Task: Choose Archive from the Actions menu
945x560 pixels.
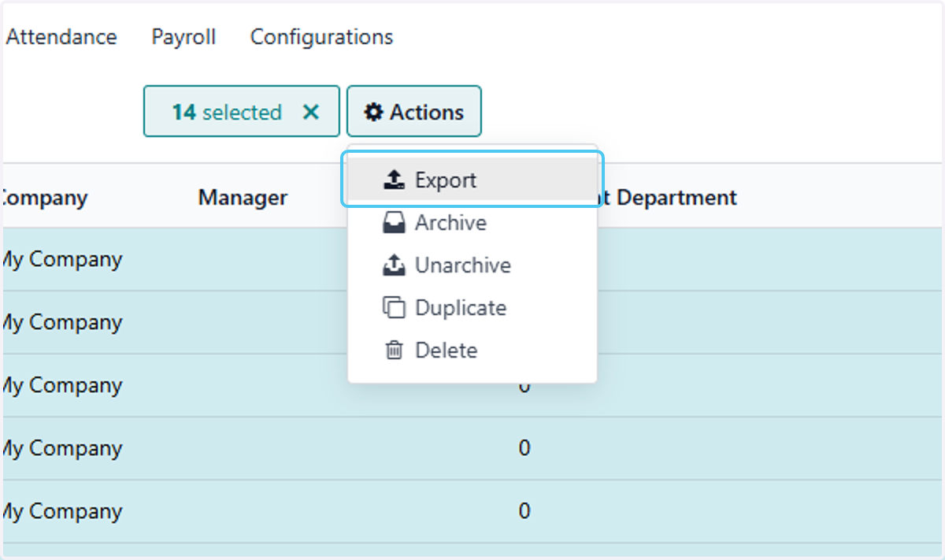Action: (x=472, y=223)
